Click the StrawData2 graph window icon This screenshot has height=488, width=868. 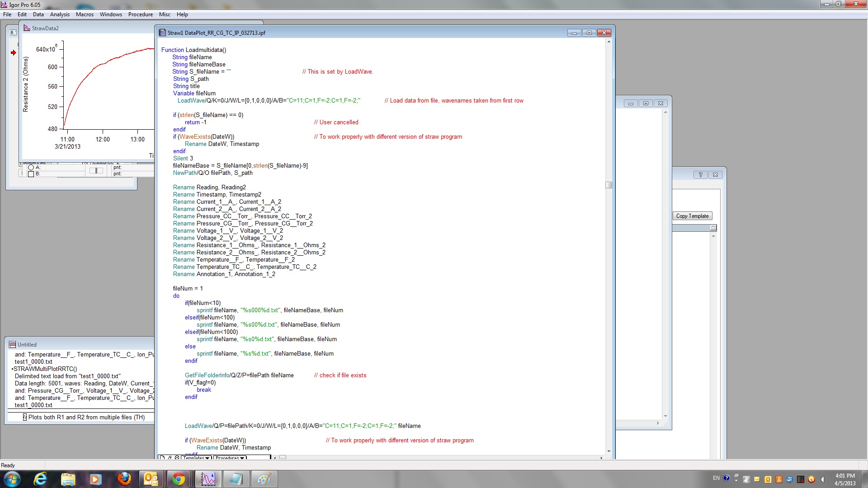tap(27, 28)
